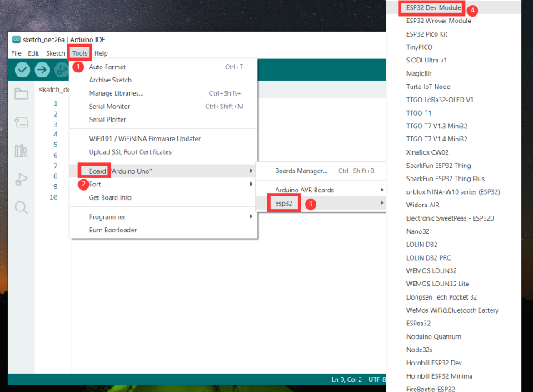Select ESP32 Pico Kit board

pyautogui.click(x=453, y=34)
